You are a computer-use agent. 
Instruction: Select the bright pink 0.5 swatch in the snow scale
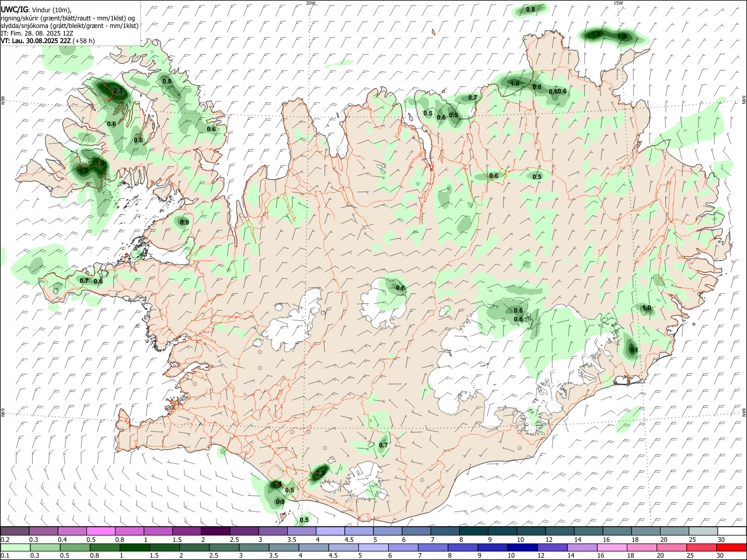(100, 531)
